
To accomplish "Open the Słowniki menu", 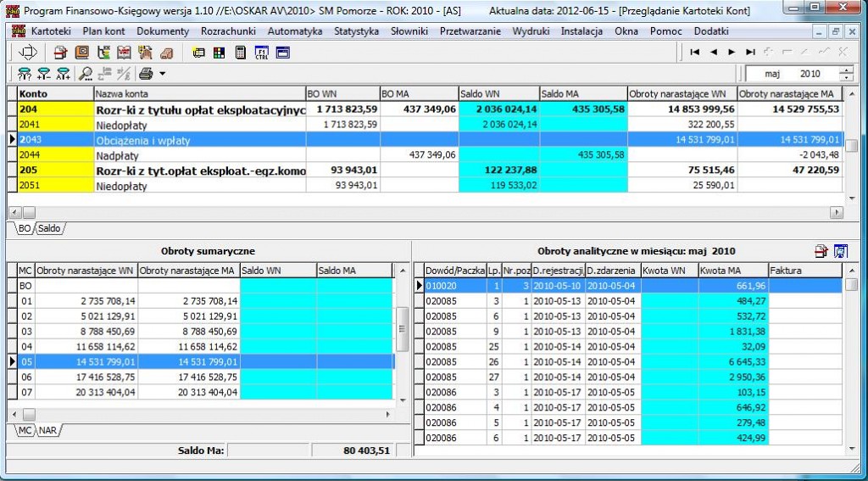I will click(x=409, y=31).
